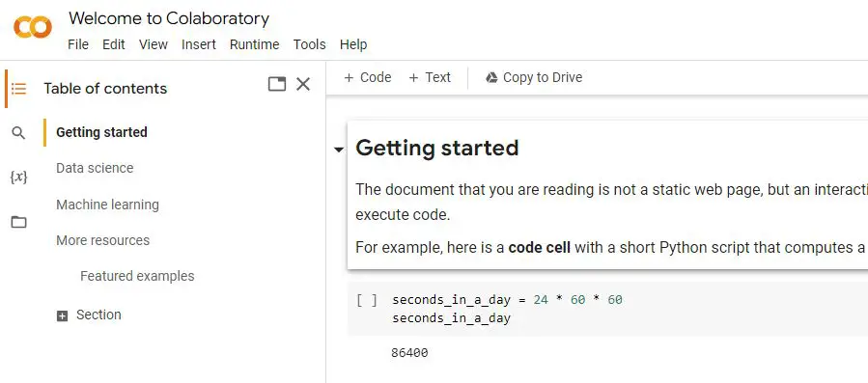Close the Table of contents panel
The width and height of the screenshot is (868, 383).
pyautogui.click(x=303, y=84)
